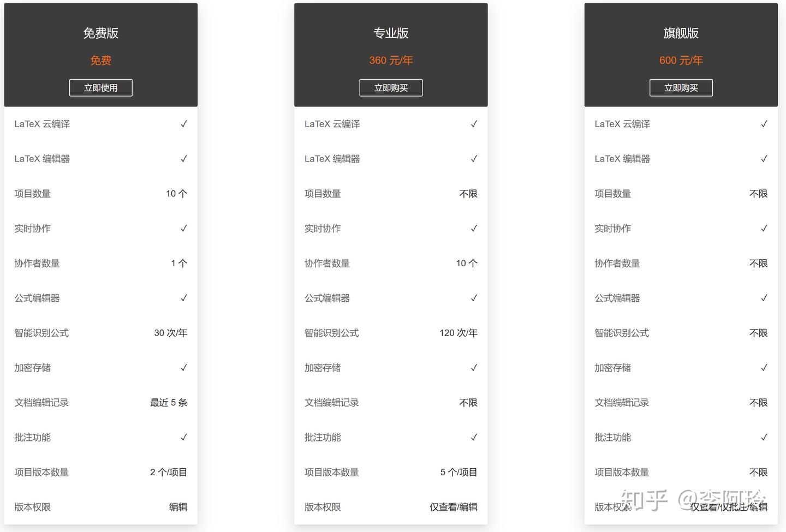
Task: Click the checkmark for 加密存储 in 免费版
Action: tap(184, 367)
